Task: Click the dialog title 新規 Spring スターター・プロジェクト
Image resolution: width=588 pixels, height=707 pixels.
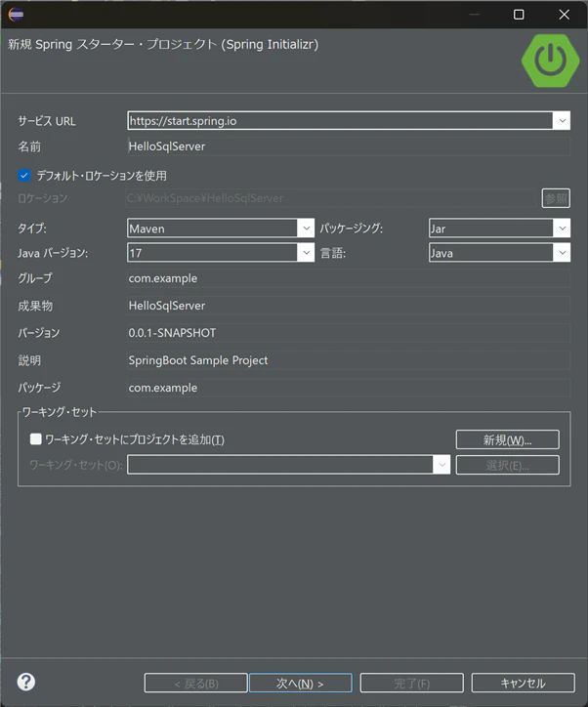Action: click(x=163, y=44)
